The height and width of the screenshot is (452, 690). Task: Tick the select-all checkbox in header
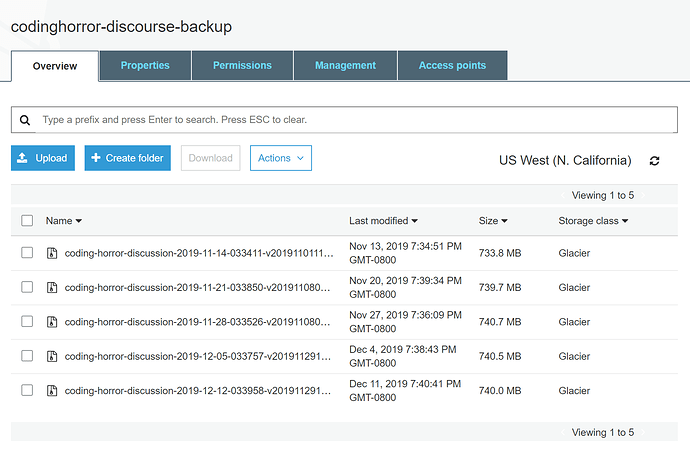point(27,220)
